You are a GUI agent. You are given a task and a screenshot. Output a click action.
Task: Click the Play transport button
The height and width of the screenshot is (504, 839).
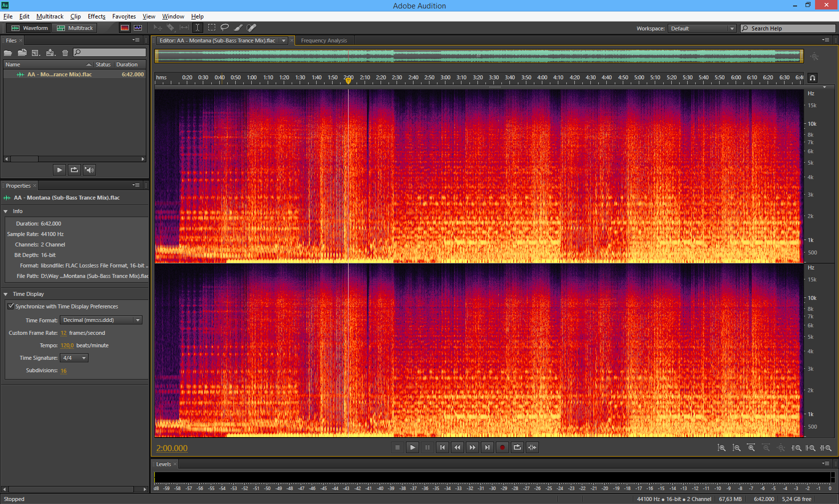point(413,448)
